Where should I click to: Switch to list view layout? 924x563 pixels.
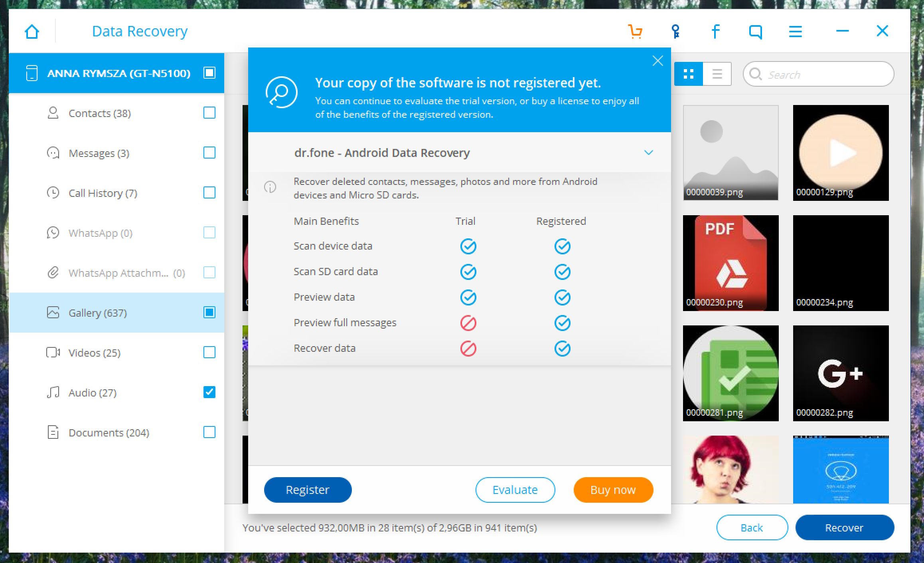coord(717,74)
